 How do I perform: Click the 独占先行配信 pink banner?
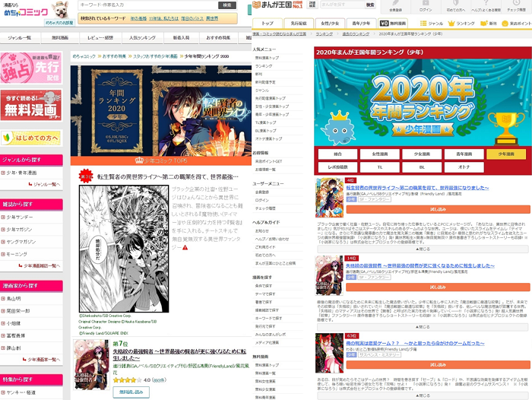[x=31, y=68]
